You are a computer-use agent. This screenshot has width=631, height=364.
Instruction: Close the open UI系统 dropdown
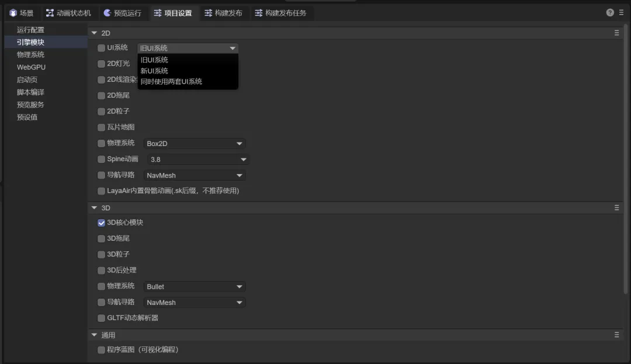(x=188, y=48)
